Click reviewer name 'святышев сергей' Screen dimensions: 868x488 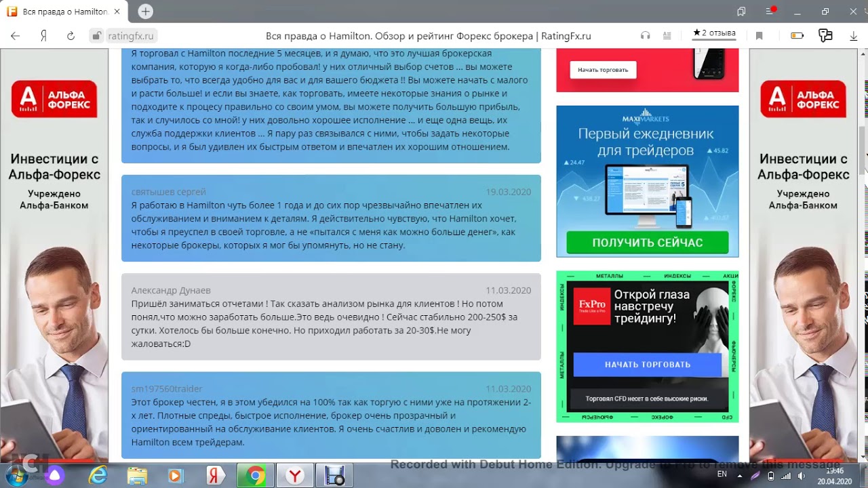[x=168, y=192]
